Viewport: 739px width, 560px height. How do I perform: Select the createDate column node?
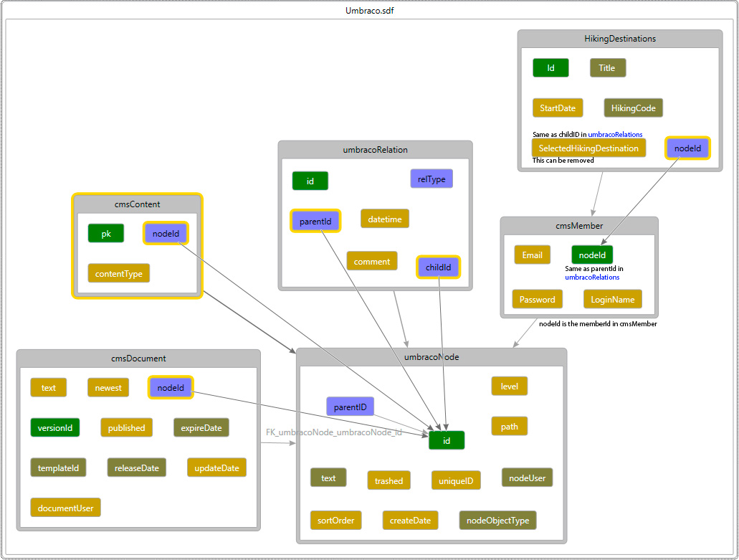(x=410, y=521)
